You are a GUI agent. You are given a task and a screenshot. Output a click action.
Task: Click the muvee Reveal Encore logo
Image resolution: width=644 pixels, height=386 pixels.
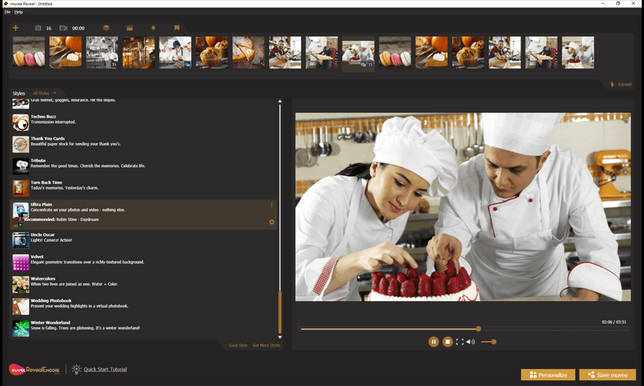tap(34, 370)
